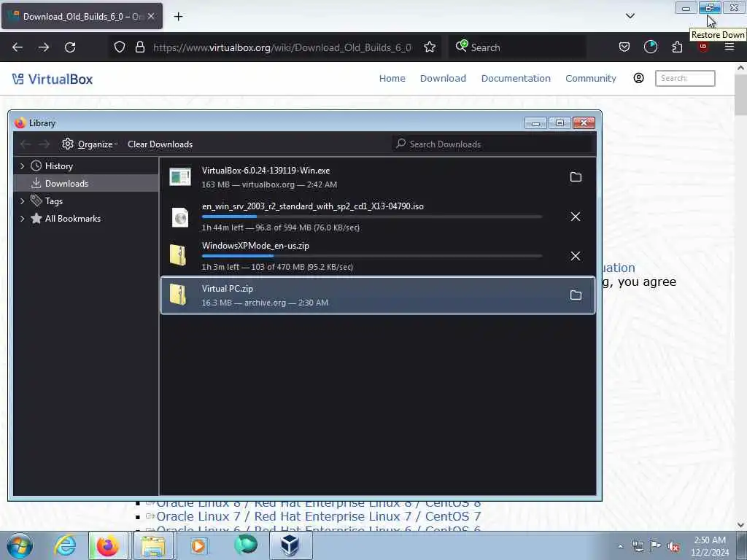Show hidden system tray icons
Screen dimensions: 747x560
[x=620, y=547]
